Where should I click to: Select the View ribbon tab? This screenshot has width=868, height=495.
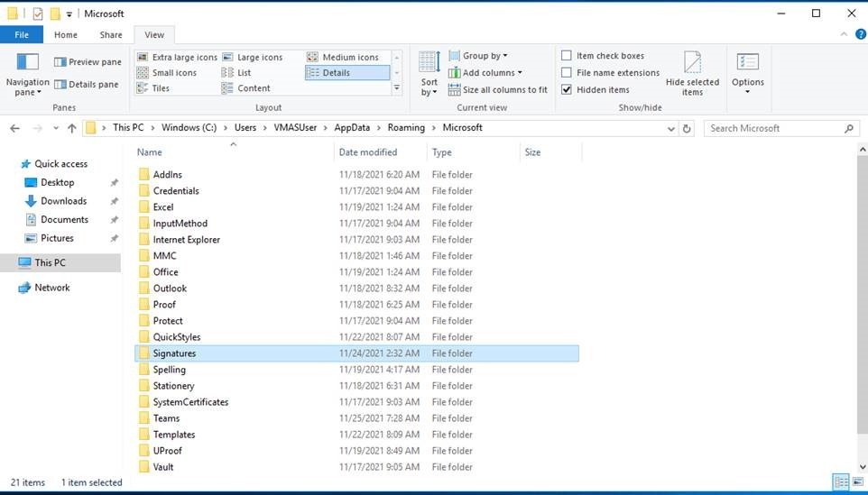tap(154, 34)
